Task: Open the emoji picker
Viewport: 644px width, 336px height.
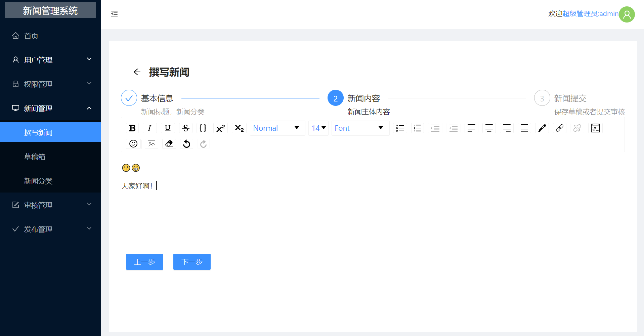Action: click(x=133, y=144)
